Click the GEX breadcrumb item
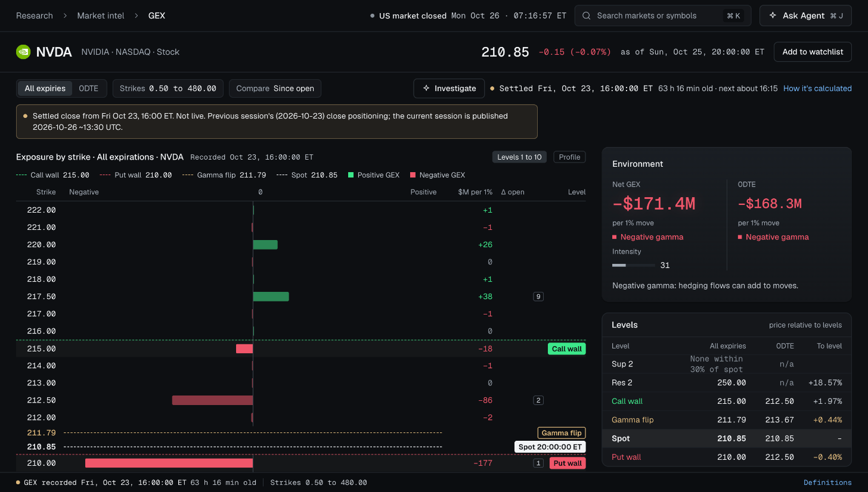The height and width of the screenshot is (492, 868). [157, 15]
